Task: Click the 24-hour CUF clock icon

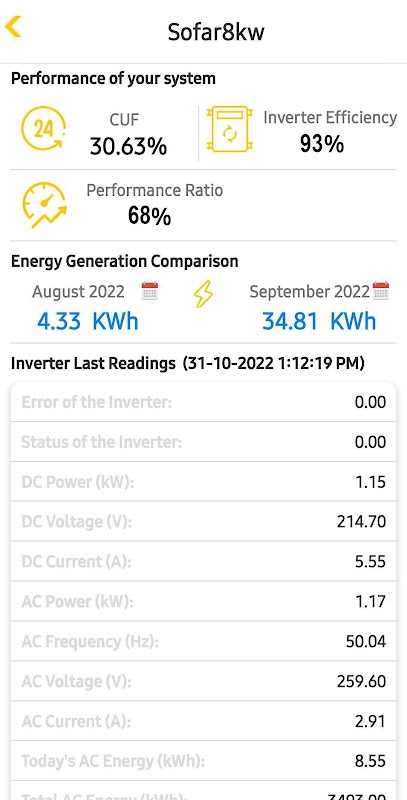Action: click(x=44, y=129)
